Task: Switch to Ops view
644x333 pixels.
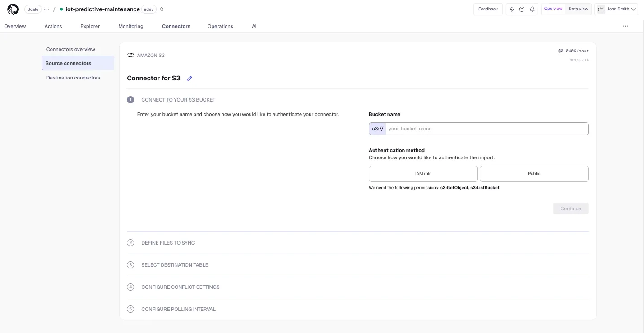Action: click(x=553, y=9)
